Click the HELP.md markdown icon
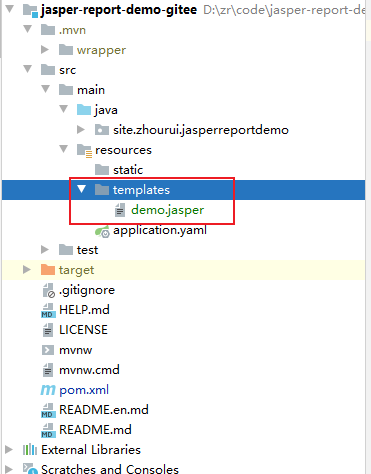 tap(48, 310)
